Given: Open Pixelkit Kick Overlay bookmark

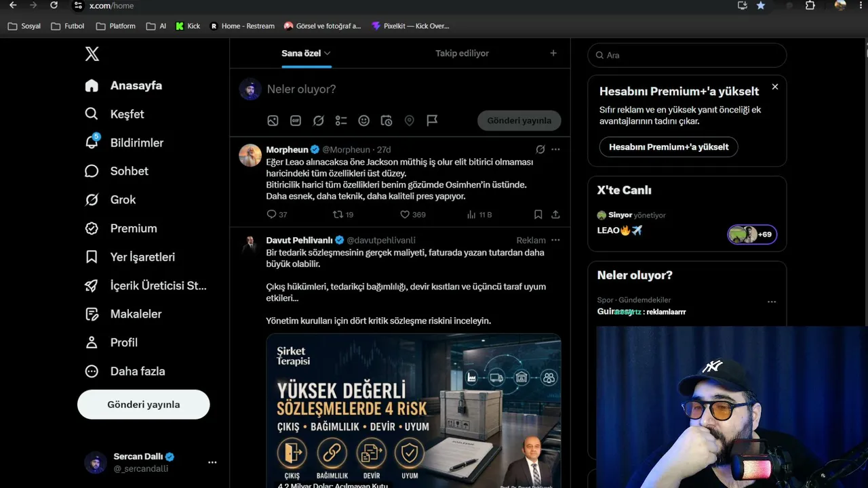Looking at the screenshot, I should [410, 26].
